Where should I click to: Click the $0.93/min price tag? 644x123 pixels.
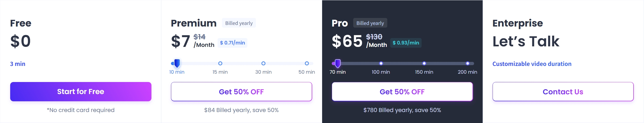click(406, 43)
